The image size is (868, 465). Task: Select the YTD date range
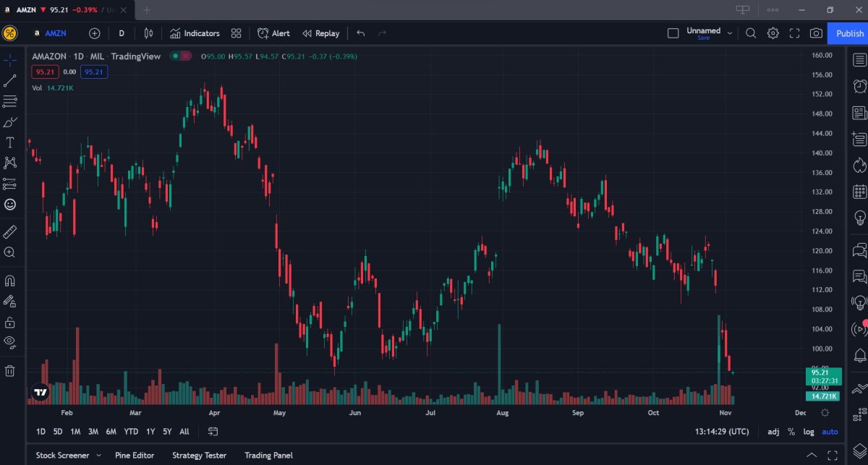131,432
